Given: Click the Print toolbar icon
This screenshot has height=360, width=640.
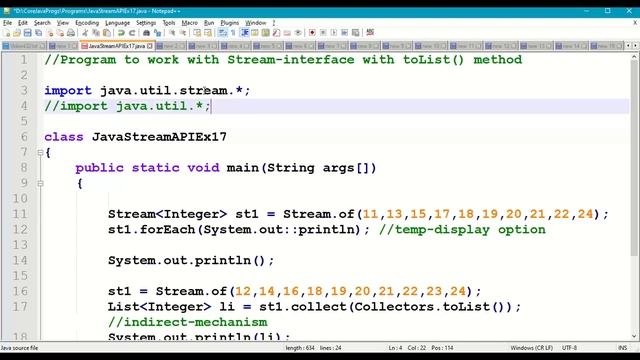Looking at the screenshot, I should [71, 33].
